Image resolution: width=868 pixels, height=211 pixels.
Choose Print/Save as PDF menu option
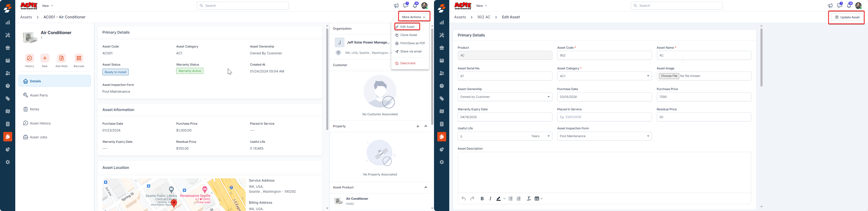pyautogui.click(x=410, y=43)
